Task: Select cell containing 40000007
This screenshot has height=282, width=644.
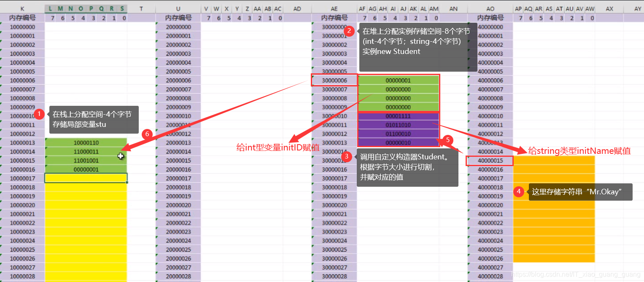Action: point(490,89)
